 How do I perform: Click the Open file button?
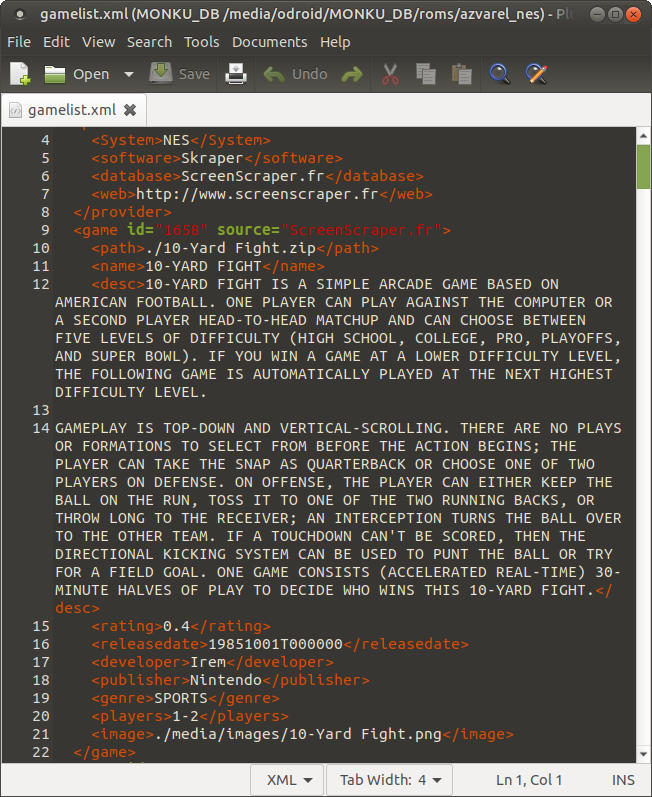(x=77, y=74)
